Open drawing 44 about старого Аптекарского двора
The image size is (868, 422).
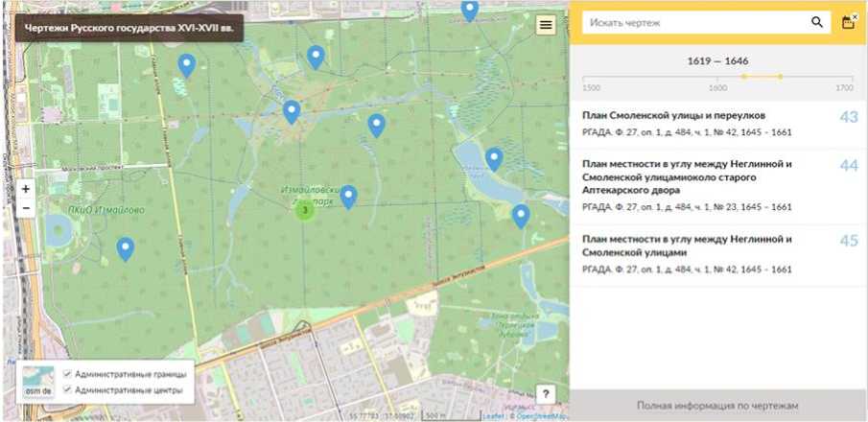pyautogui.click(x=687, y=176)
